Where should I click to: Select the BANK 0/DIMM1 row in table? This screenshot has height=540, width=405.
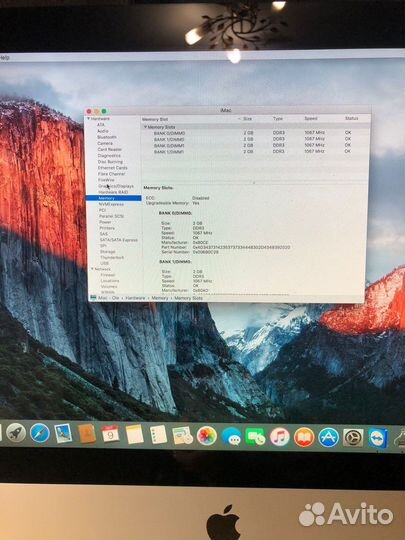point(256,145)
